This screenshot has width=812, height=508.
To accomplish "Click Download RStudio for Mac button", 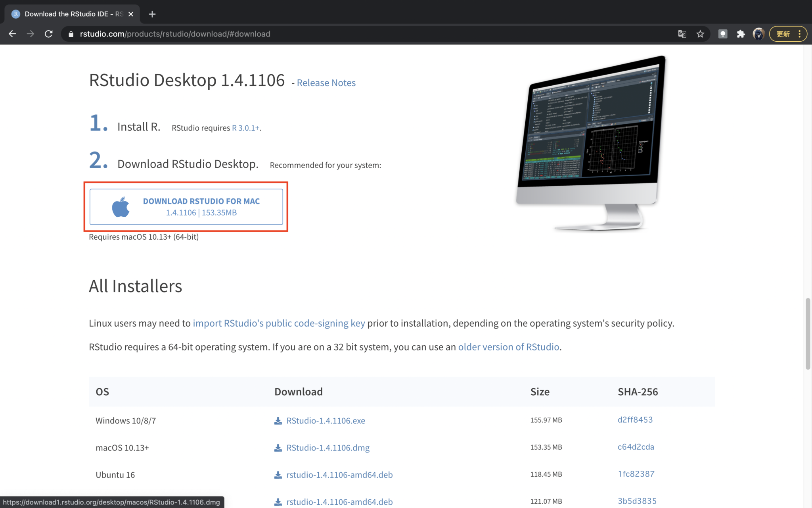I will click(x=201, y=207).
